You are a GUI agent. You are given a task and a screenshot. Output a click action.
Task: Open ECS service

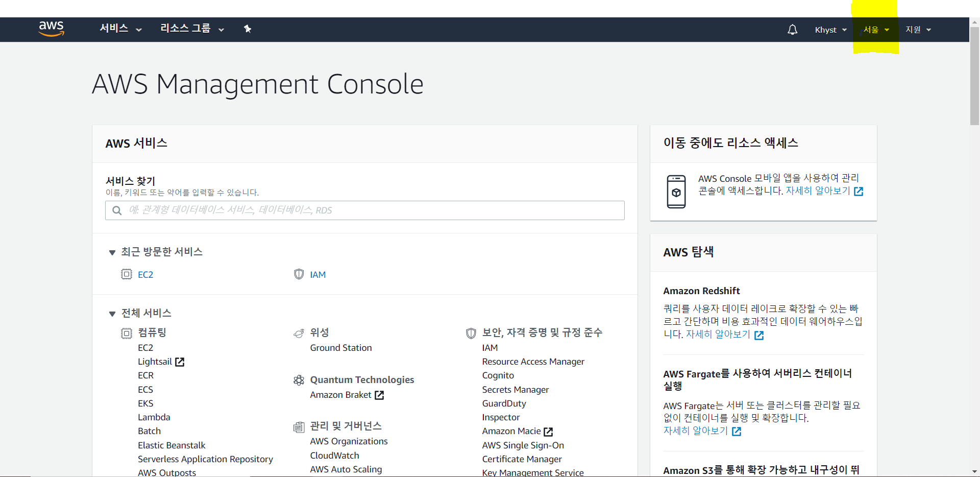(x=145, y=390)
